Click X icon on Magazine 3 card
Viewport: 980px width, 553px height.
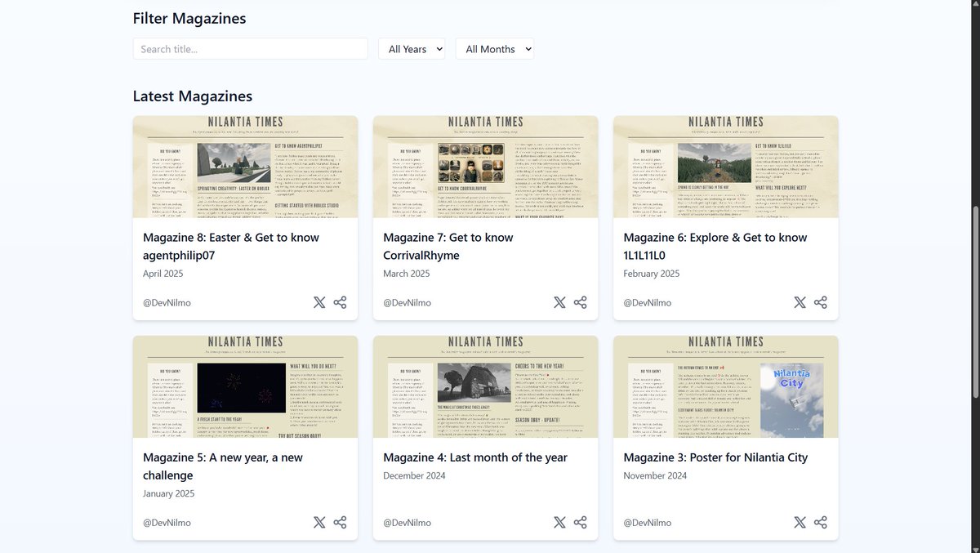[800, 522]
